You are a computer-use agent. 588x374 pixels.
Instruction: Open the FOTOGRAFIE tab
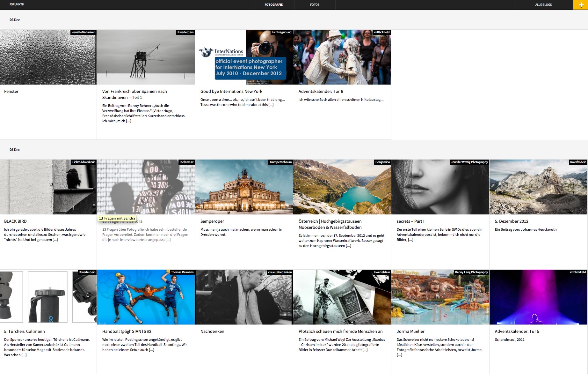273,5
